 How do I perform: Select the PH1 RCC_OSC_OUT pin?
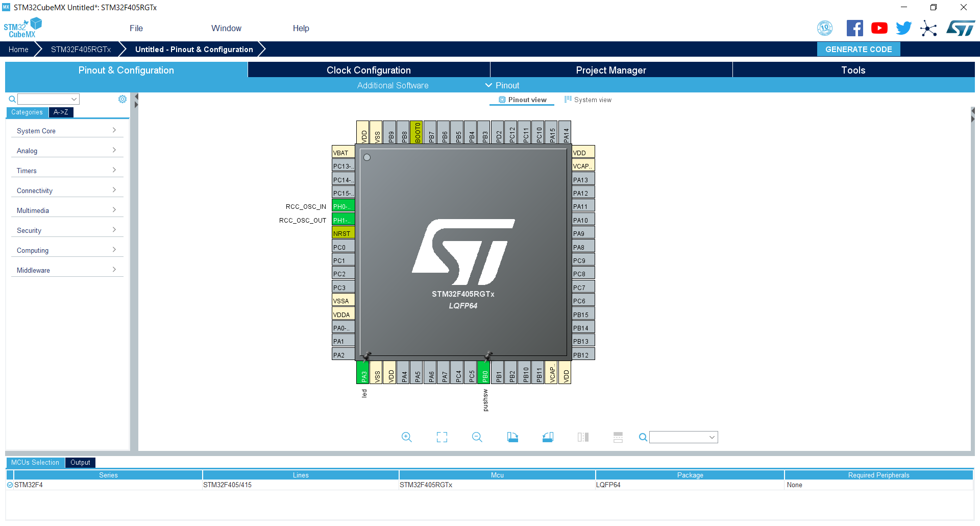point(343,220)
